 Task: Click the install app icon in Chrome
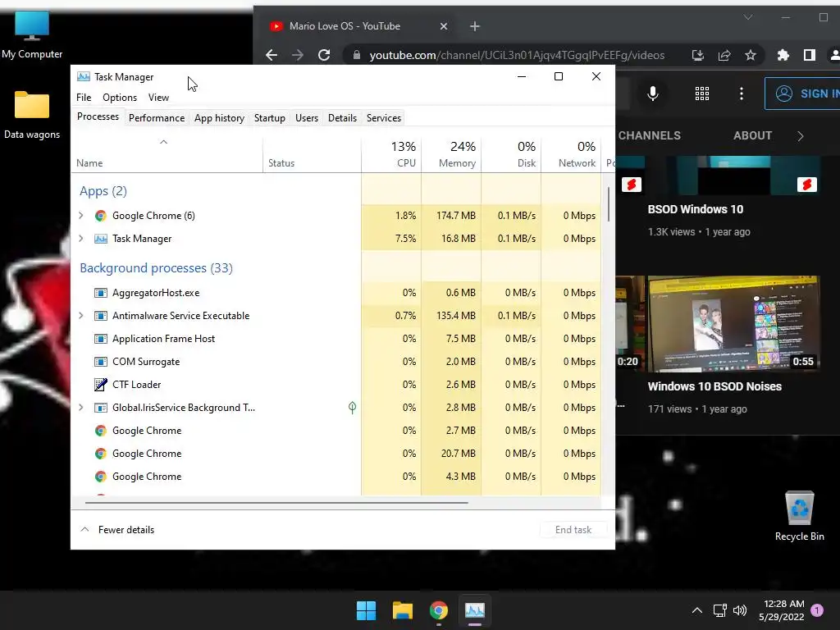pyautogui.click(x=697, y=55)
